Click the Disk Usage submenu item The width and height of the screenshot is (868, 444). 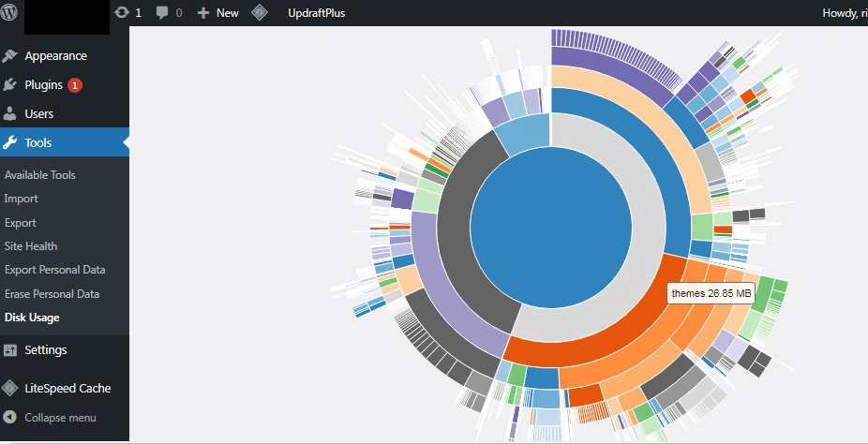click(x=32, y=318)
